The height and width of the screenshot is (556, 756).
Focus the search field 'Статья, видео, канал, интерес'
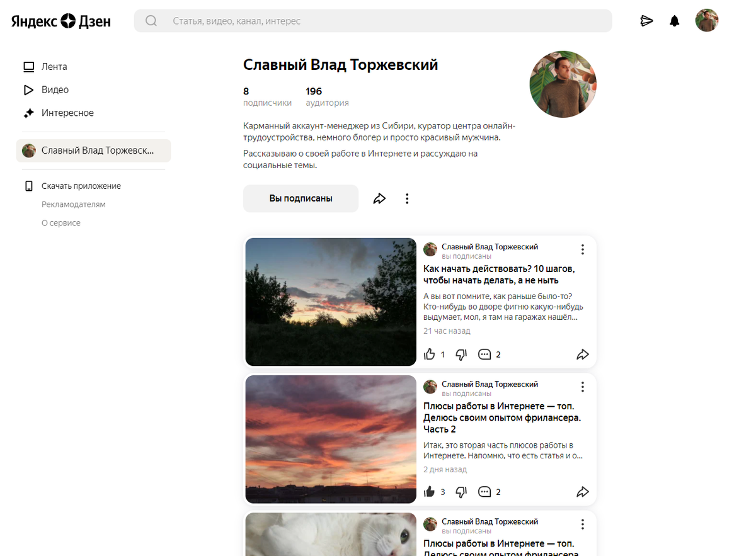[373, 21]
